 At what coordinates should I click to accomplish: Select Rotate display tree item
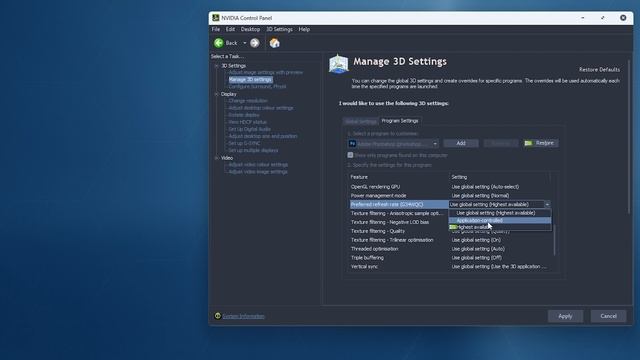tap(244, 115)
